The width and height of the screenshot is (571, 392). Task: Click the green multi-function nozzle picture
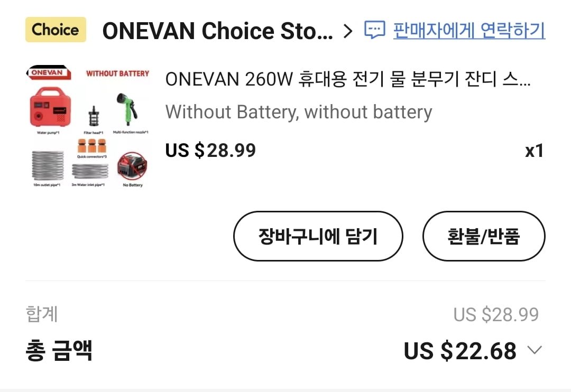click(x=128, y=108)
